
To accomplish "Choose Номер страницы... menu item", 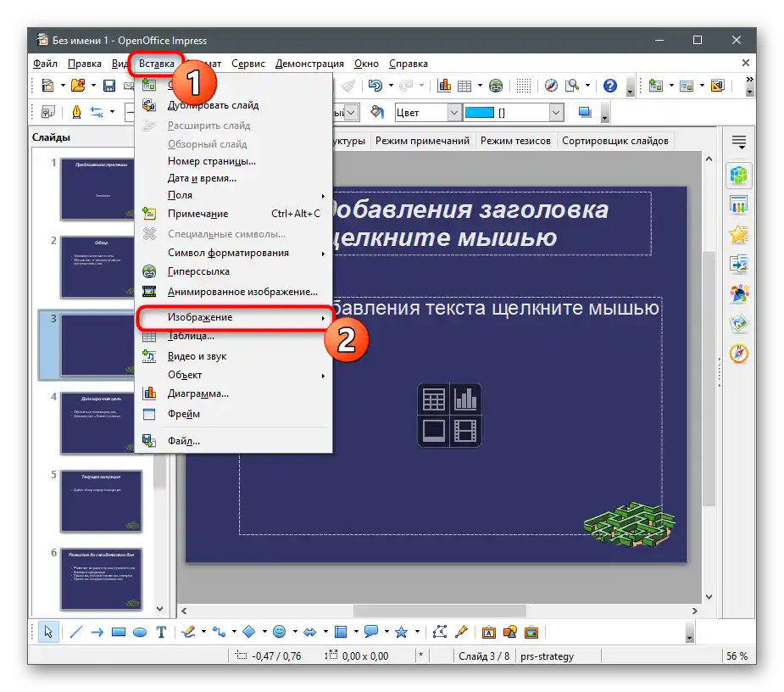I will click(234, 161).
